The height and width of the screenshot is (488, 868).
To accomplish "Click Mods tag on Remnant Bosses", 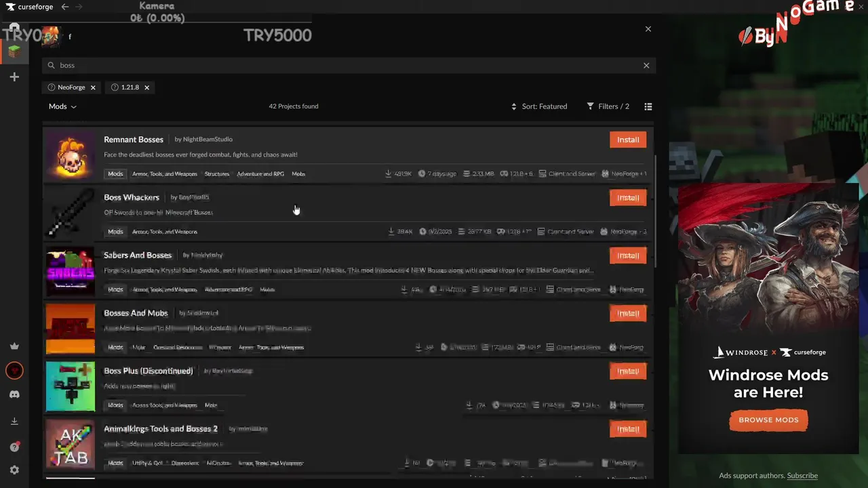I will pos(115,174).
